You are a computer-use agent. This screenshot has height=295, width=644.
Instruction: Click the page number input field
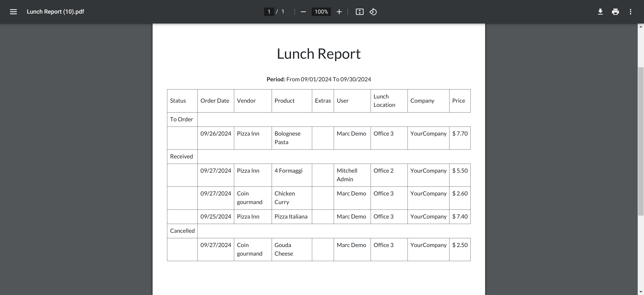tap(269, 12)
